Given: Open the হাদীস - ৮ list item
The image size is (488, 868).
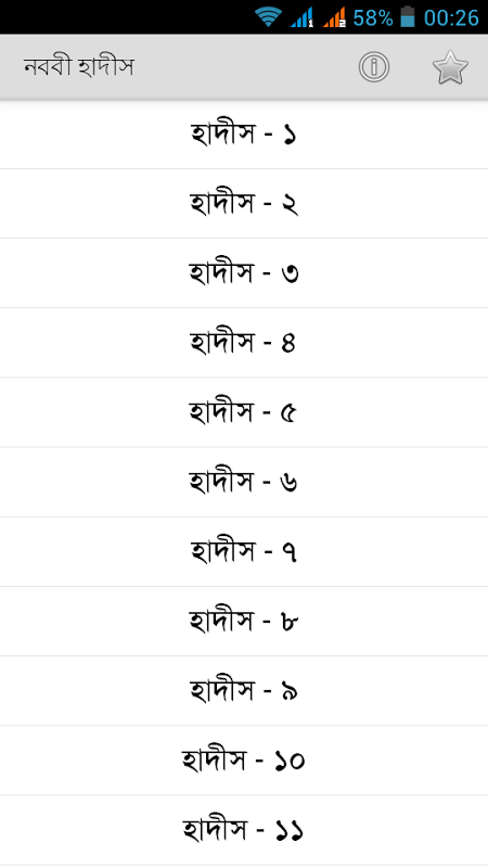Looking at the screenshot, I should coord(244,621).
